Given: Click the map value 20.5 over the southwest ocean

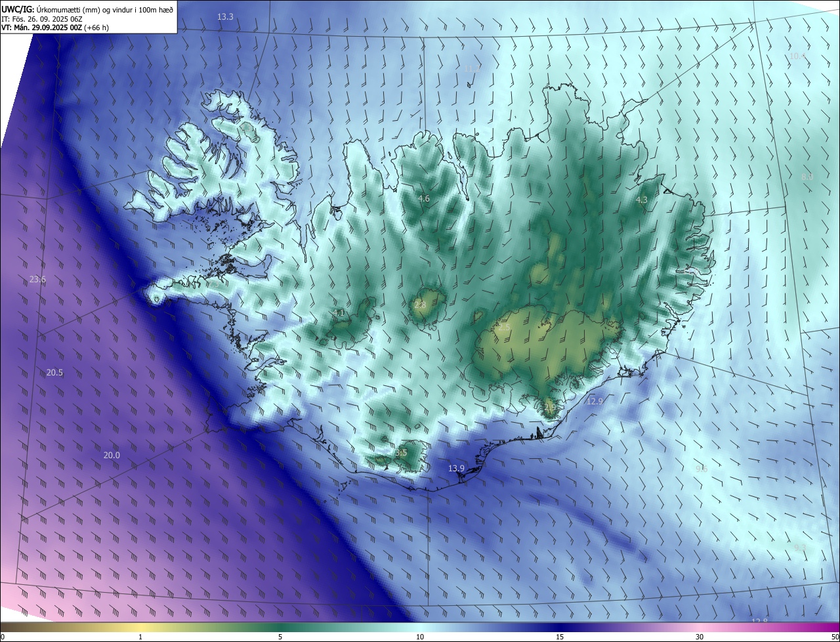Looking at the screenshot, I should (54, 372).
